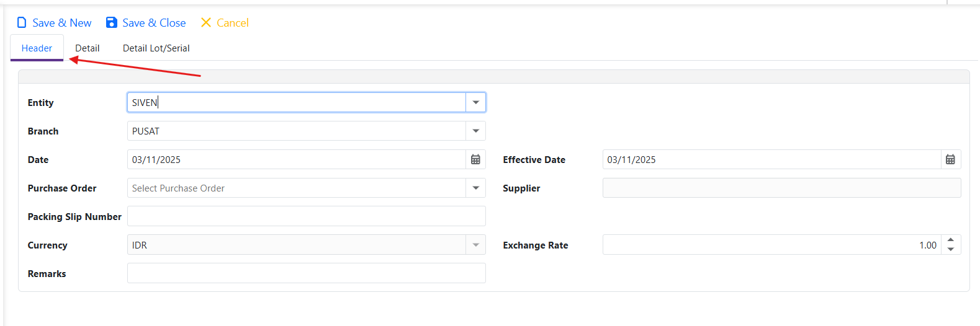The width and height of the screenshot is (980, 326).
Task: Click the Branch label
Action: pyautogui.click(x=43, y=131)
